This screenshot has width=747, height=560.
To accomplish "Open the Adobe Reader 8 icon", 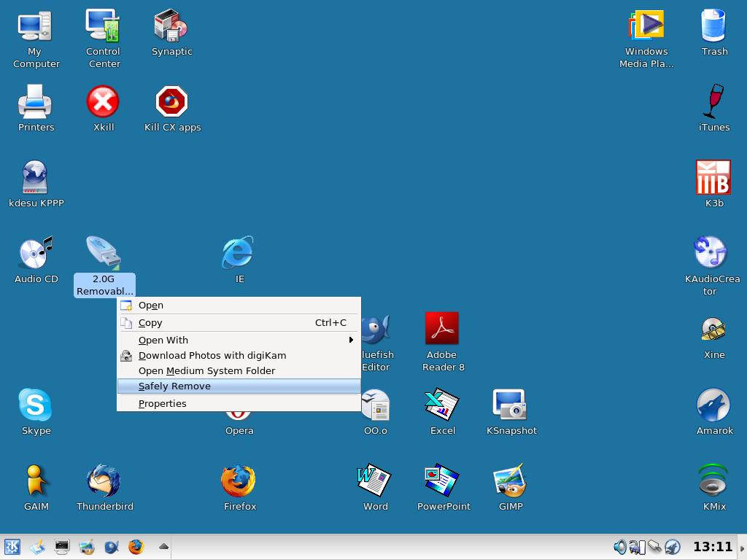I will click(x=442, y=329).
